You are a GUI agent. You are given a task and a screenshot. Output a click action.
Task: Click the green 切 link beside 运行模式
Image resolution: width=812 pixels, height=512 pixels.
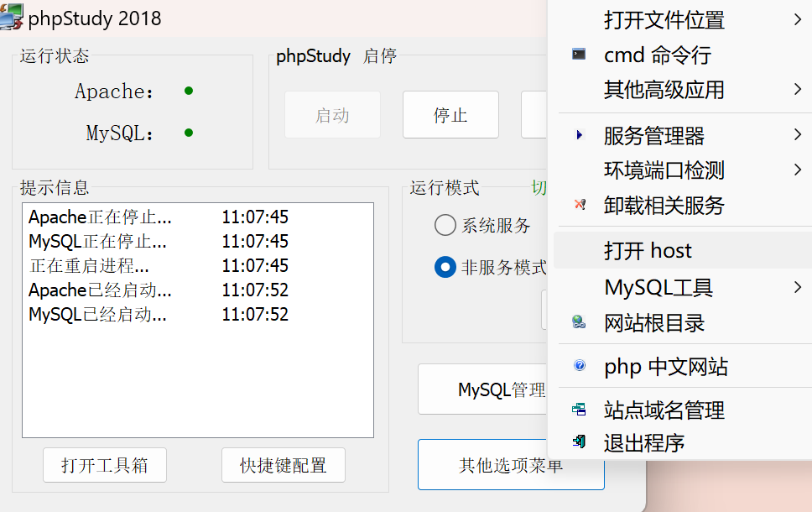click(539, 187)
